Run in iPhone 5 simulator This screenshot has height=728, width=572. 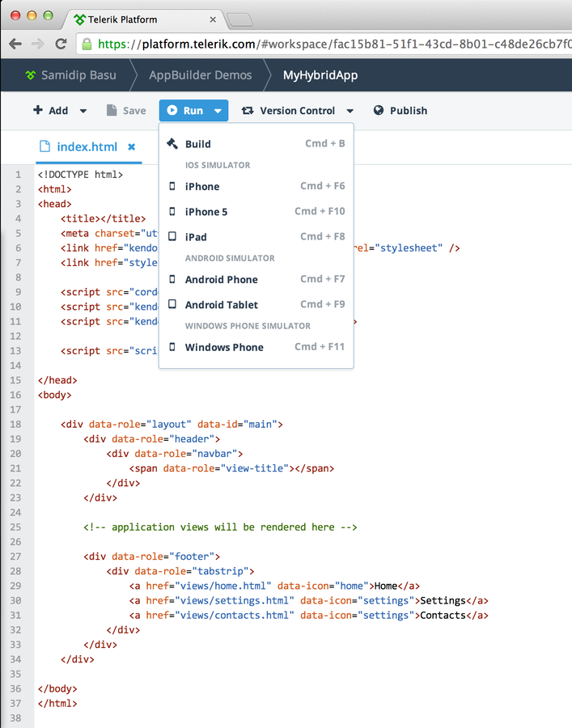pos(256,212)
